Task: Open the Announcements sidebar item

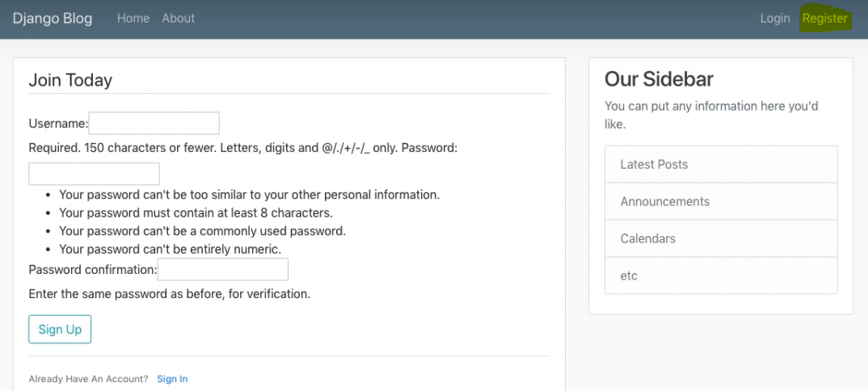Action: pos(664,201)
